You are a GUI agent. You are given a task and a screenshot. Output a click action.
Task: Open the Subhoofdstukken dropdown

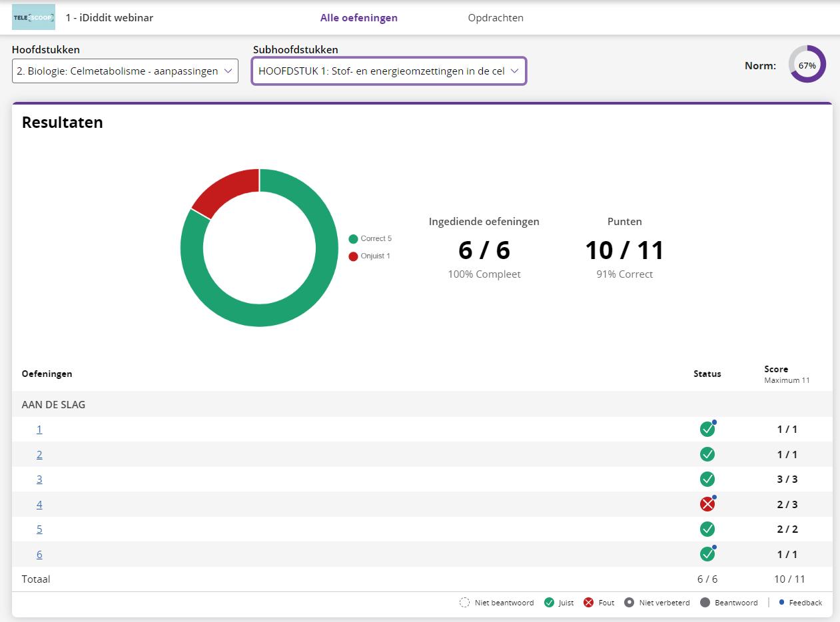(x=389, y=71)
